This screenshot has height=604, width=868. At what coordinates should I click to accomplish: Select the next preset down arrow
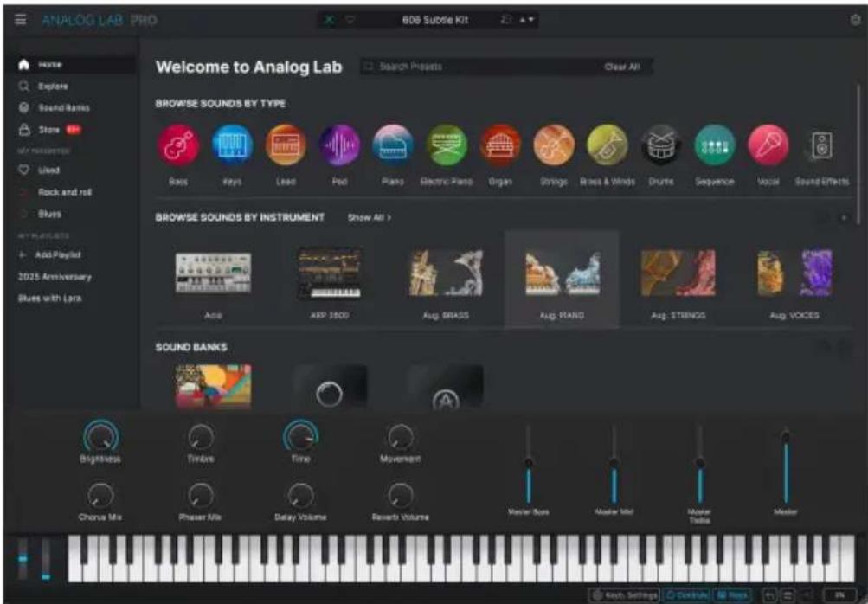click(531, 20)
